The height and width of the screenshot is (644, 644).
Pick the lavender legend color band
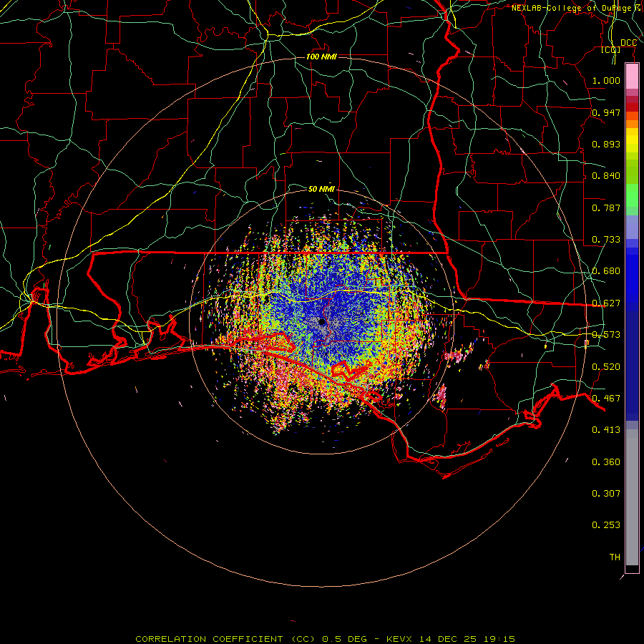click(632, 227)
